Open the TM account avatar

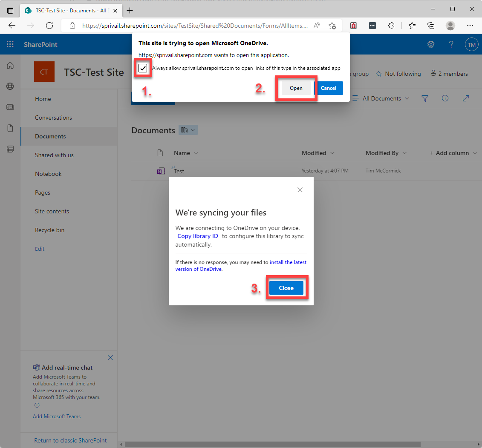pyautogui.click(x=471, y=45)
